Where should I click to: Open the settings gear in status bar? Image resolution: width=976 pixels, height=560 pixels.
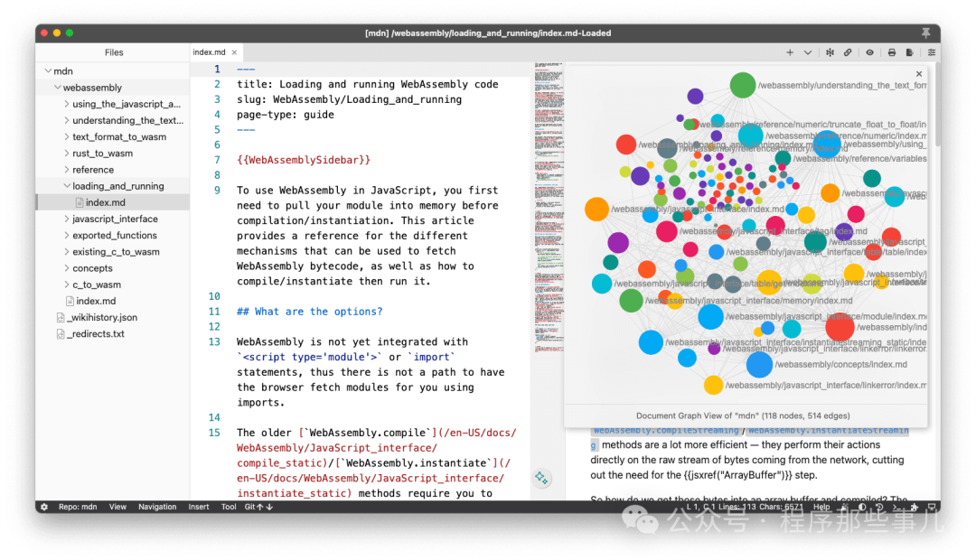click(x=44, y=507)
